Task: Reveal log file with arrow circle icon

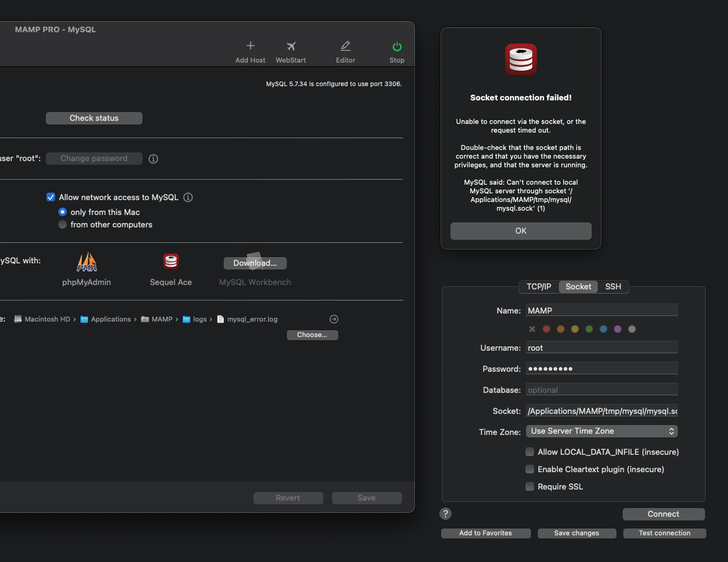Action: [x=334, y=319]
